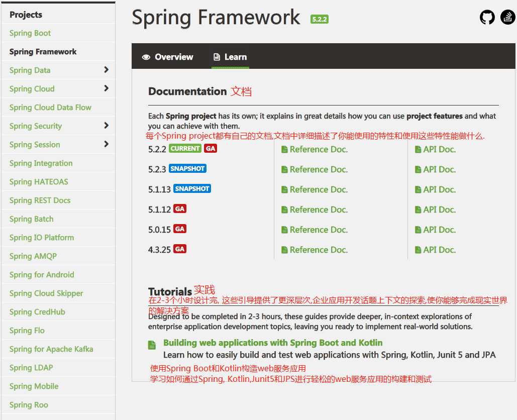The height and width of the screenshot is (420, 517).
Task: Expand the Spring Data submenu arrow
Action: coord(106,69)
